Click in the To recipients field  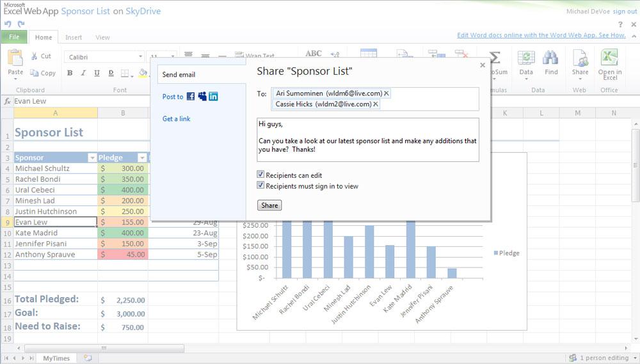[374, 99]
